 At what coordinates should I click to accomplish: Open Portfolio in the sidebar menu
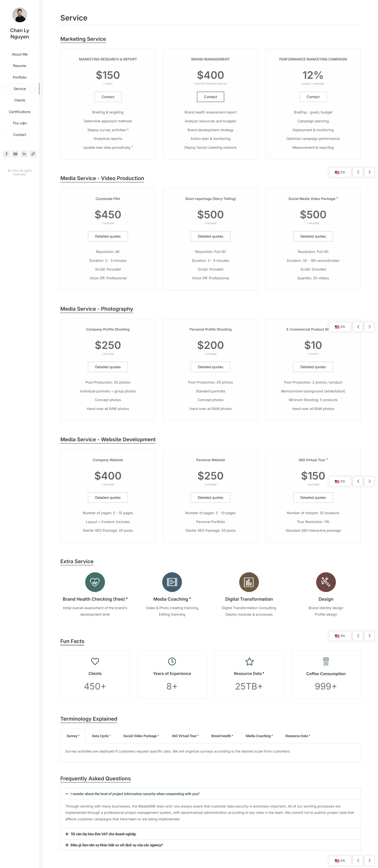19,77
